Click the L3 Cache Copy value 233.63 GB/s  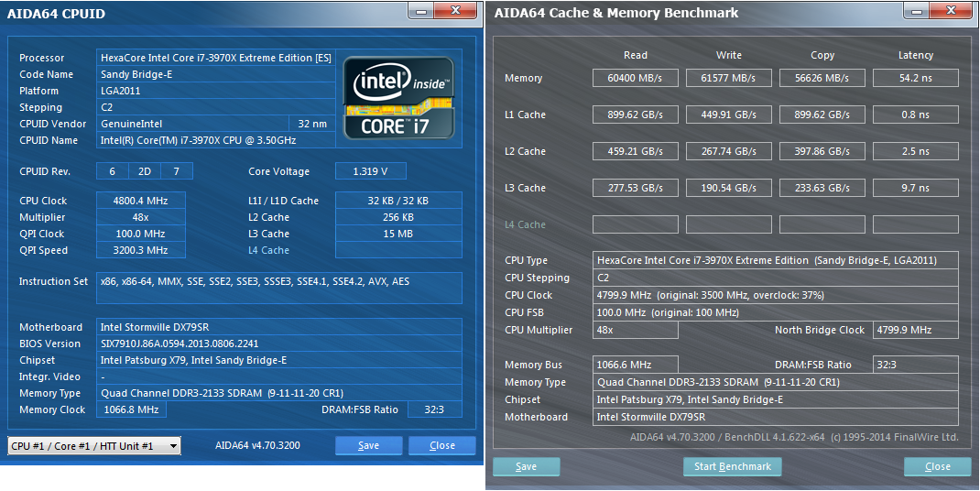point(822,188)
